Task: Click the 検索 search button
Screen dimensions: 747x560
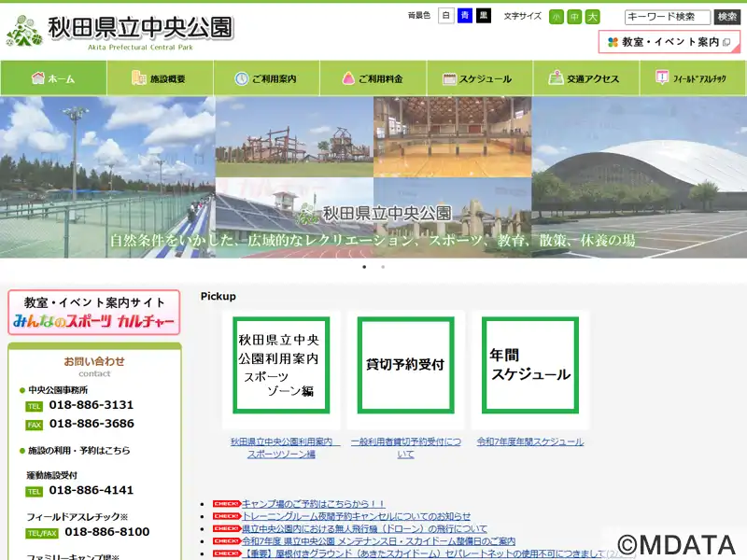Action: coord(726,17)
